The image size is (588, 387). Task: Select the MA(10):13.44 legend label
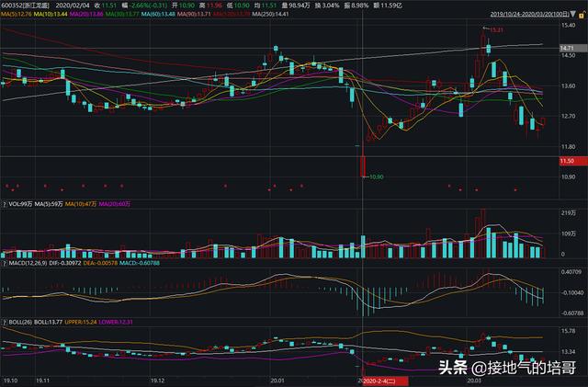[51, 15]
